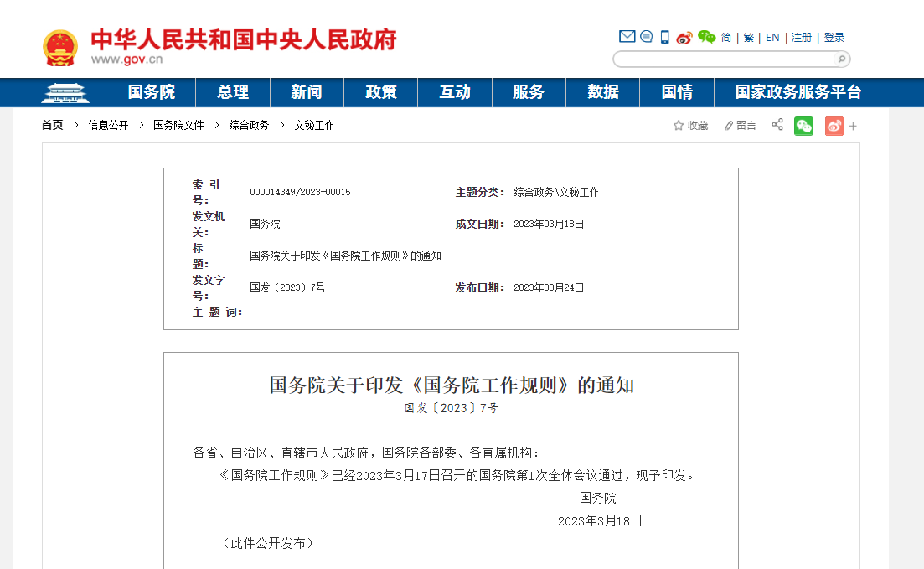Viewport: 924px width, 569px height.
Task: Click the mobile version phone icon
Action: [x=663, y=36]
